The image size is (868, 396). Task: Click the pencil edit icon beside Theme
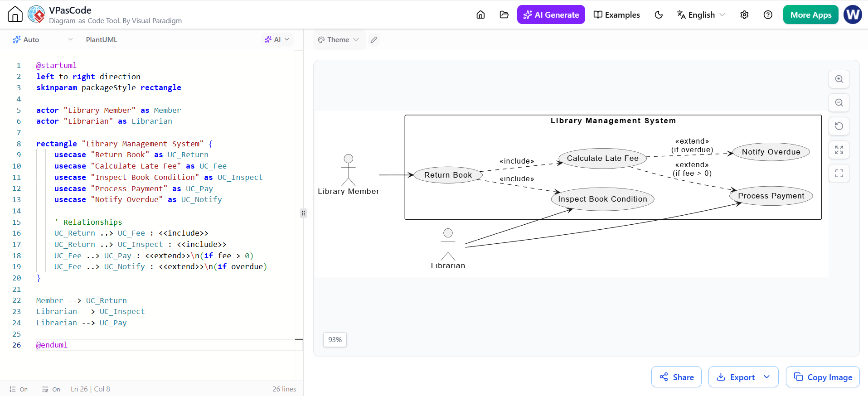click(374, 40)
